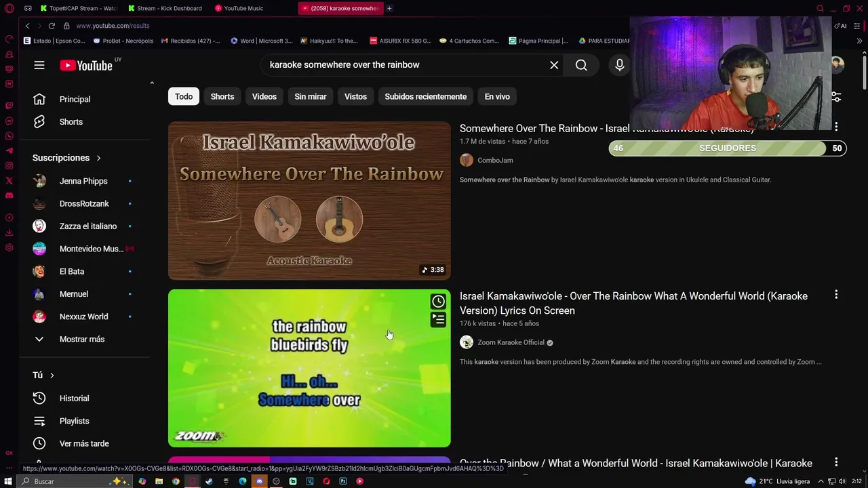This screenshot has width=868, height=488.
Task: Play the Acoustic Karaoke thumbnail video
Action: tap(309, 201)
